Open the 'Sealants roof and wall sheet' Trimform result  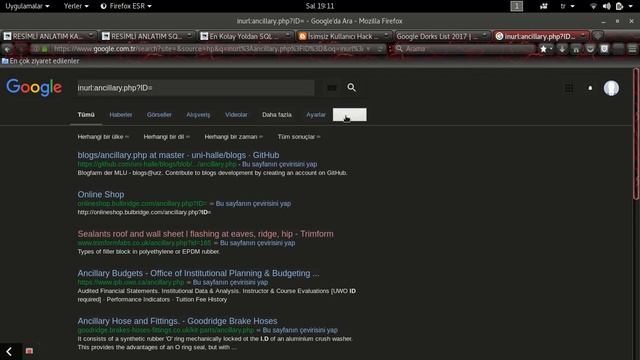point(205,234)
